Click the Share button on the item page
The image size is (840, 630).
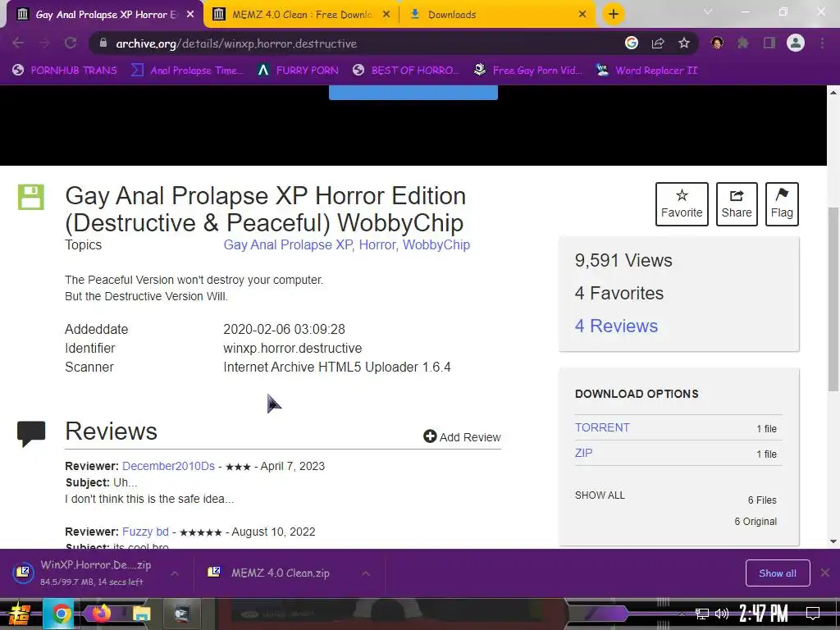(x=737, y=204)
